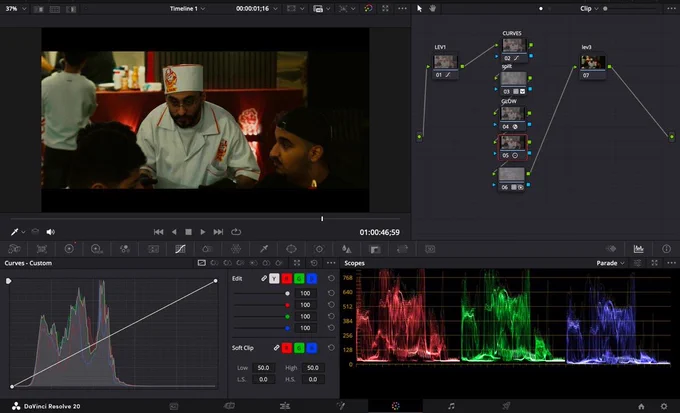Expand the qualifier picker dropdown arrow

point(23,232)
